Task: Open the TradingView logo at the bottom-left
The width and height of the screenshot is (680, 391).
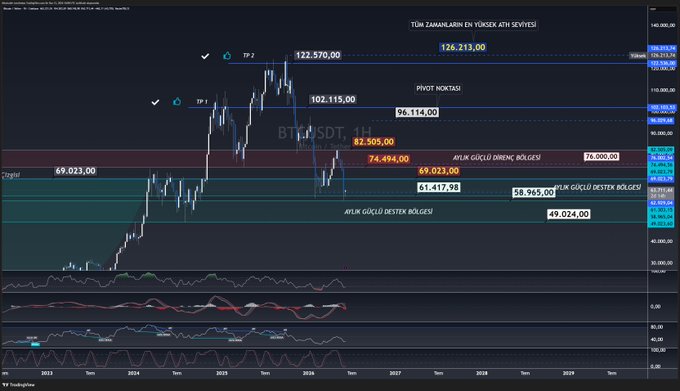Action: (19, 385)
